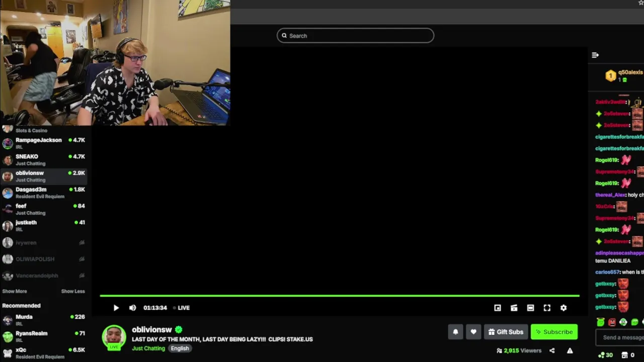Open the 30 channel points balance
This screenshot has height=362, width=644.
pyautogui.click(x=605, y=355)
